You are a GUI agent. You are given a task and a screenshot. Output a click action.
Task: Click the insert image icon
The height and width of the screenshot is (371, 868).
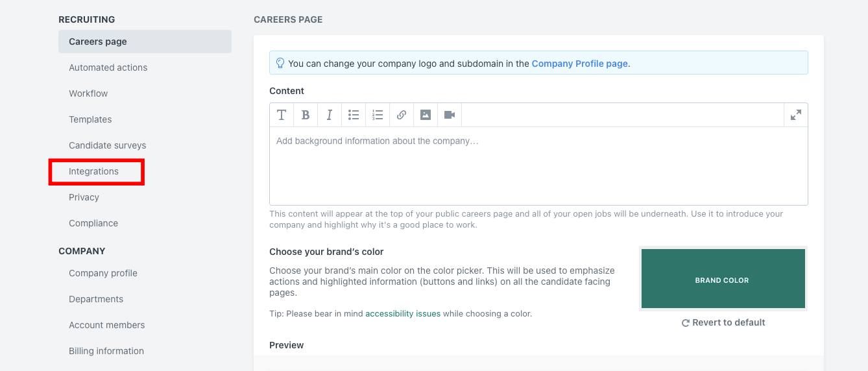[426, 115]
